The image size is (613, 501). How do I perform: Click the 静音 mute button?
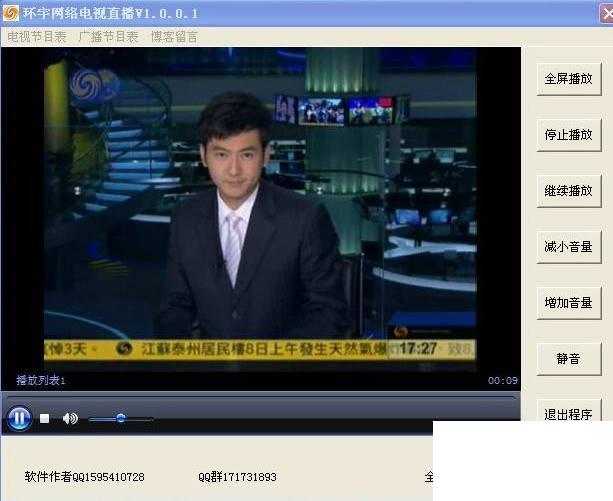pos(569,359)
